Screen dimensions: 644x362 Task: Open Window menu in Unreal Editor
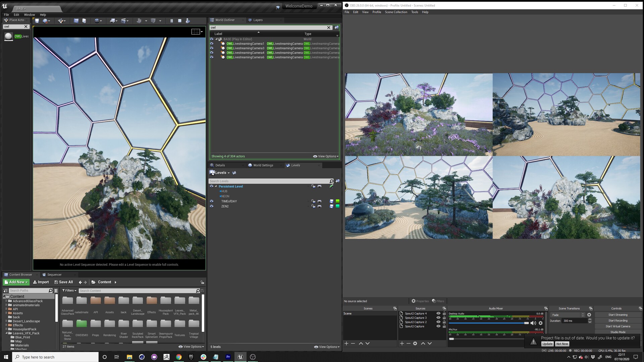(29, 15)
